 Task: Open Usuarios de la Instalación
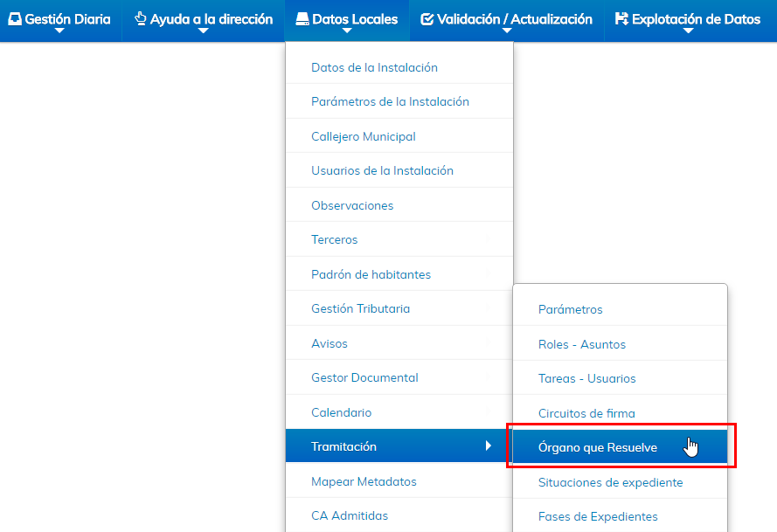coord(399,169)
